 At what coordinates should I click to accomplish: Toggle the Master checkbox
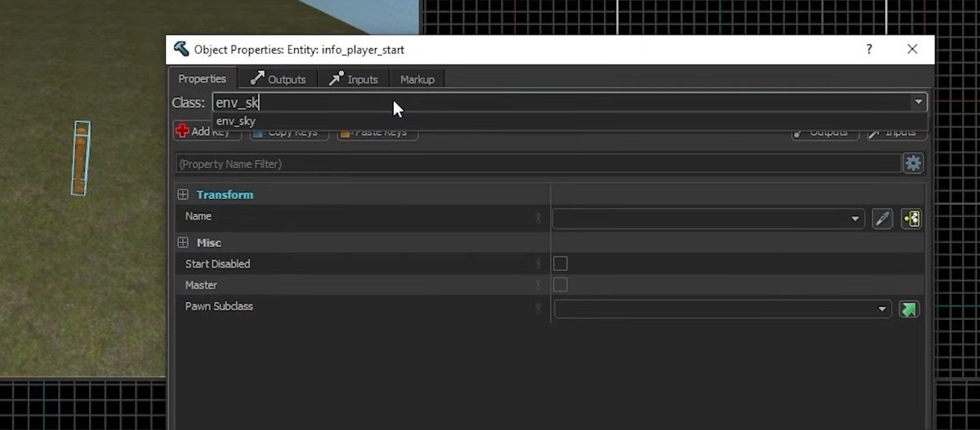tap(560, 285)
